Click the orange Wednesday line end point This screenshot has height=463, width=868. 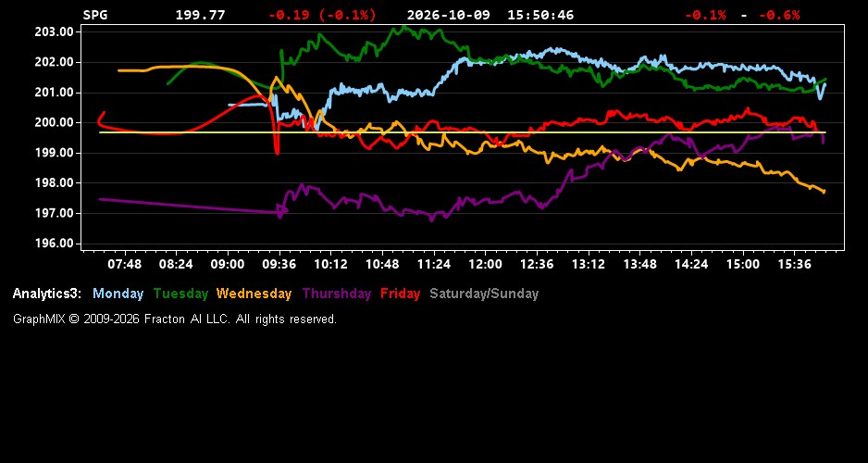(x=825, y=192)
